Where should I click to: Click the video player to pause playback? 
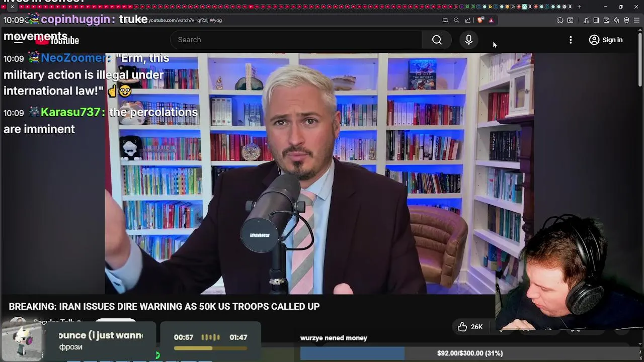coord(319,173)
